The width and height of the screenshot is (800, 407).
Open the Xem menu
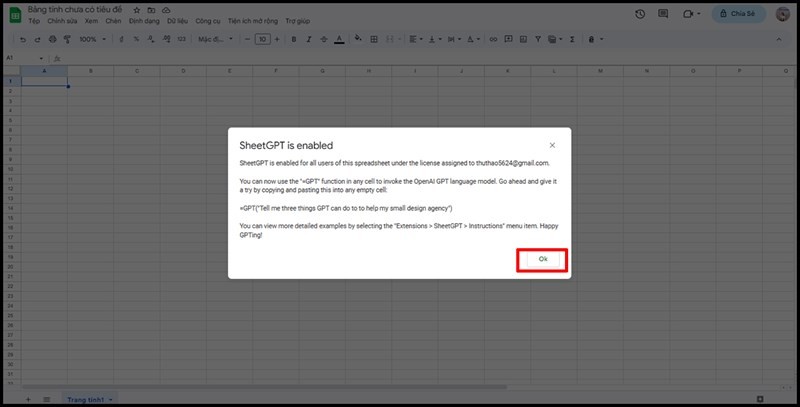coord(91,21)
